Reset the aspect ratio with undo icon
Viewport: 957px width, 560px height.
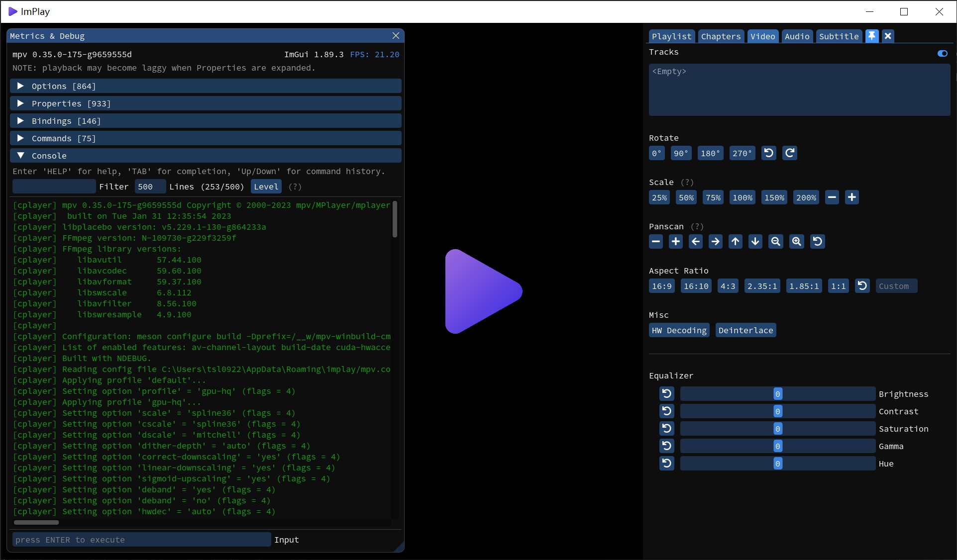point(862,286)
